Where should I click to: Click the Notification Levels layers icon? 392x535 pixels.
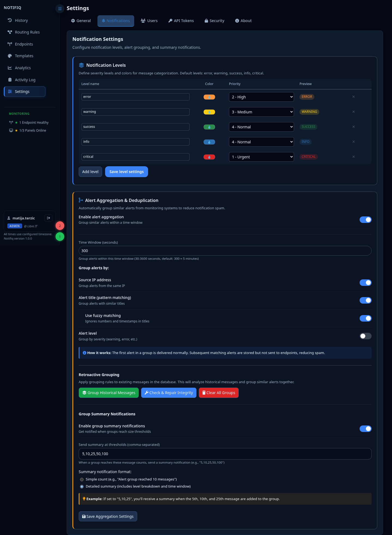81,65
